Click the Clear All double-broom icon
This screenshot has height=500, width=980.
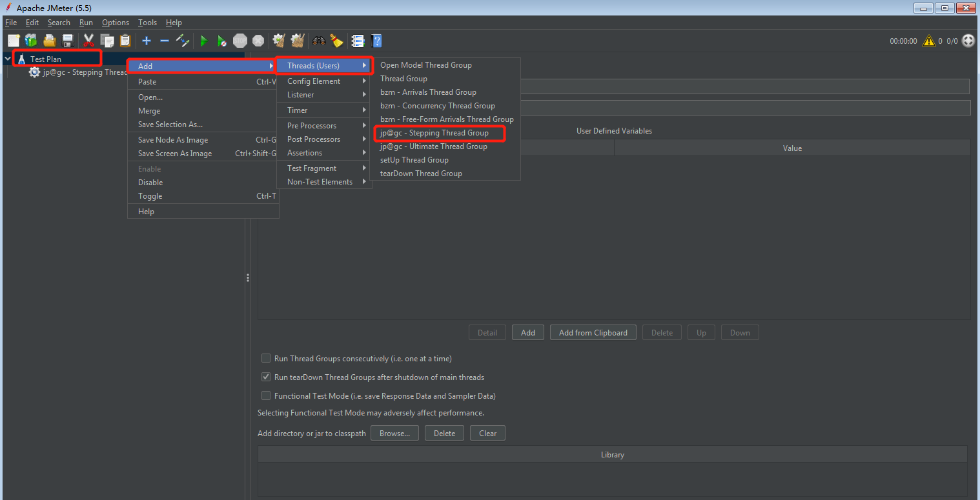click(297, 41)
